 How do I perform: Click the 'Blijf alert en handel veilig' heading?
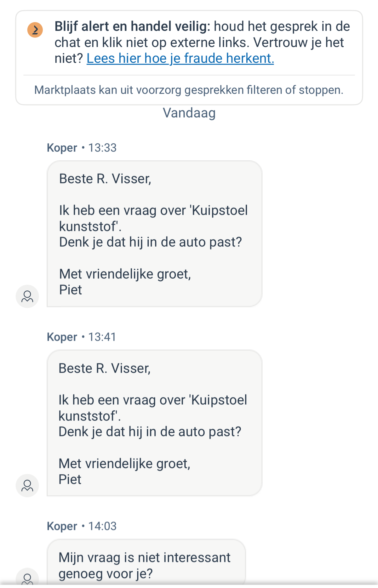[132, 26]
